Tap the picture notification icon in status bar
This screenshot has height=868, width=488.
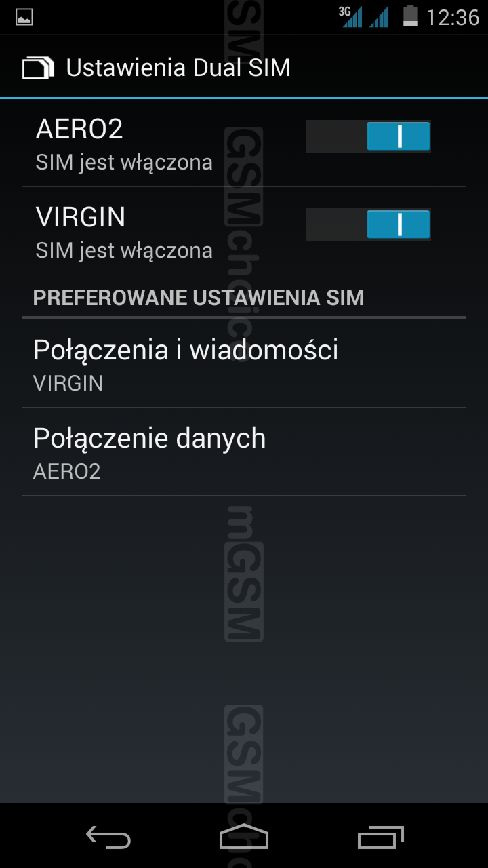(24, 17)
